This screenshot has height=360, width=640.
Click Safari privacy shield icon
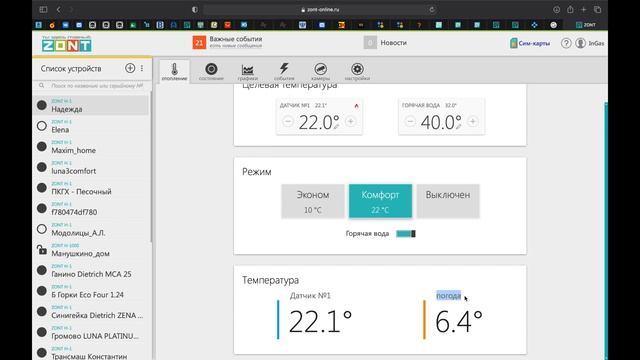195,9
